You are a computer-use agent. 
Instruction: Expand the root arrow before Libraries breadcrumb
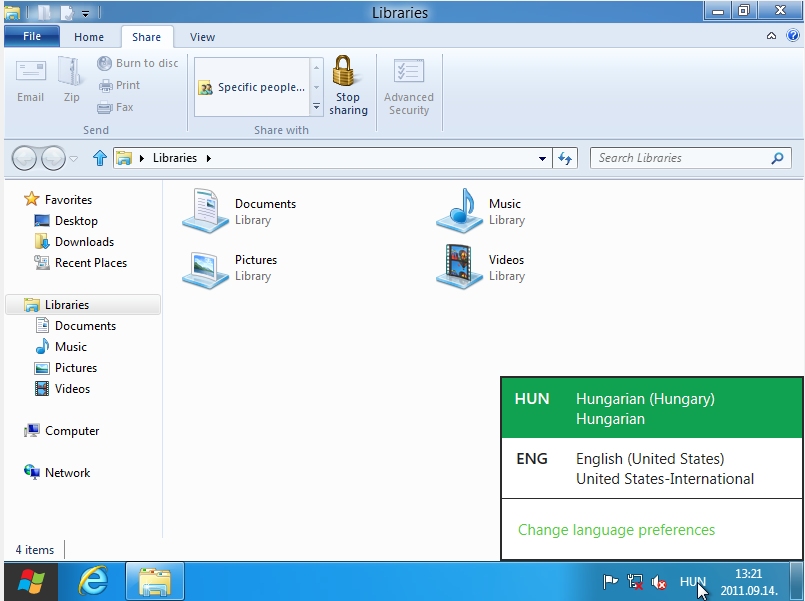coord(142,158)
